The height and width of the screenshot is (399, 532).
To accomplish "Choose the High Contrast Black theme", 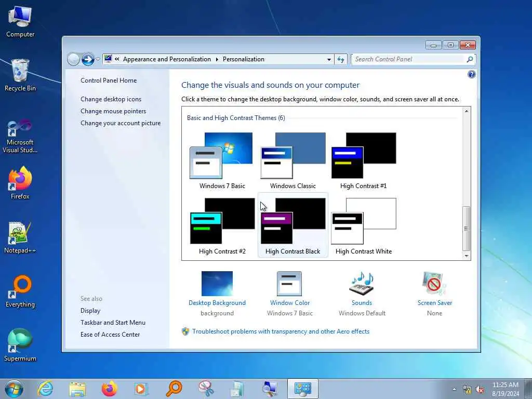I will pos(293,226).
